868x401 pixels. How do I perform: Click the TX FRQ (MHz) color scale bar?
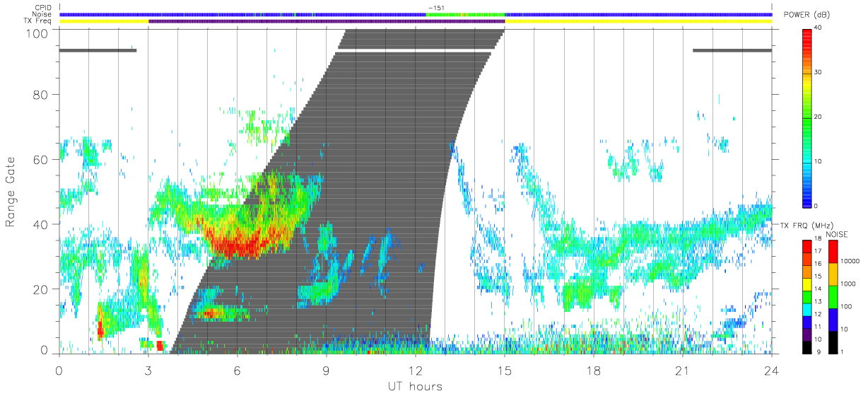coord(807,296)
